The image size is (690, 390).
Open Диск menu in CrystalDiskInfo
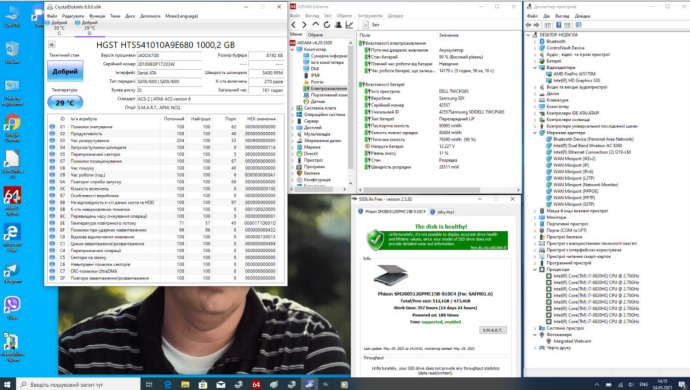tap(130, 16)
